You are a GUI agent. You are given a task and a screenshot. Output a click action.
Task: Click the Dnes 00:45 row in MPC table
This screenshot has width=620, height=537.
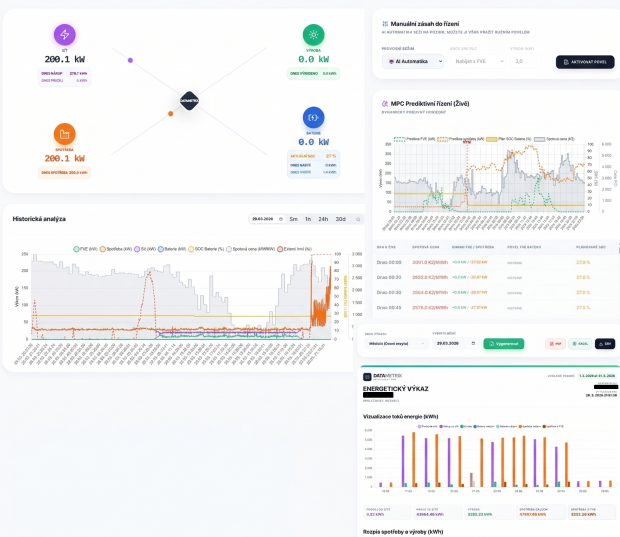pos(494,307)
